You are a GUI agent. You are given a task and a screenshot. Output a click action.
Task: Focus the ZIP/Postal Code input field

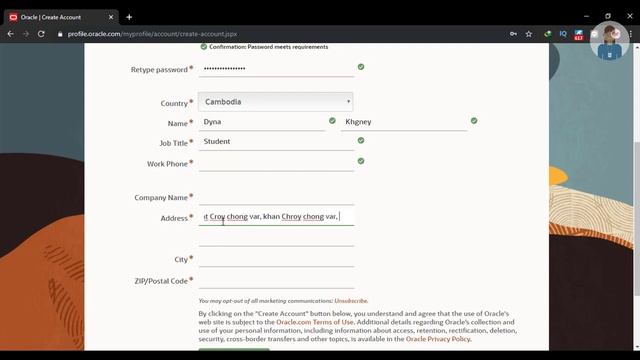click(276, 280)
